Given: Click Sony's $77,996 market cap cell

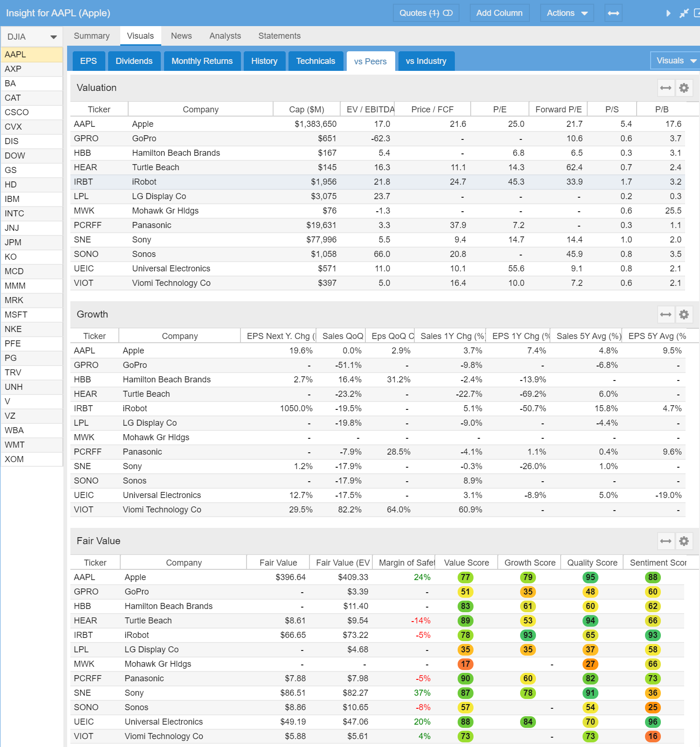Looking at the screenshot, I should 321,240.
